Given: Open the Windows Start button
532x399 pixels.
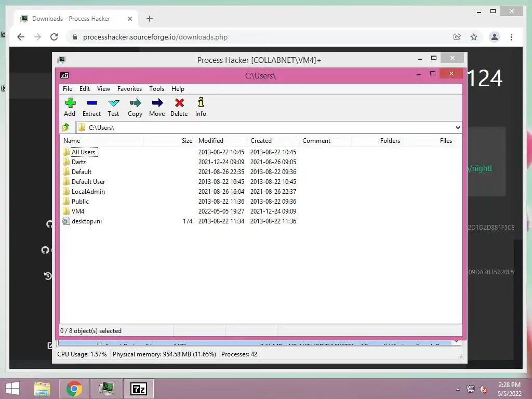Looking at the screenshot, I should (12, 389).
